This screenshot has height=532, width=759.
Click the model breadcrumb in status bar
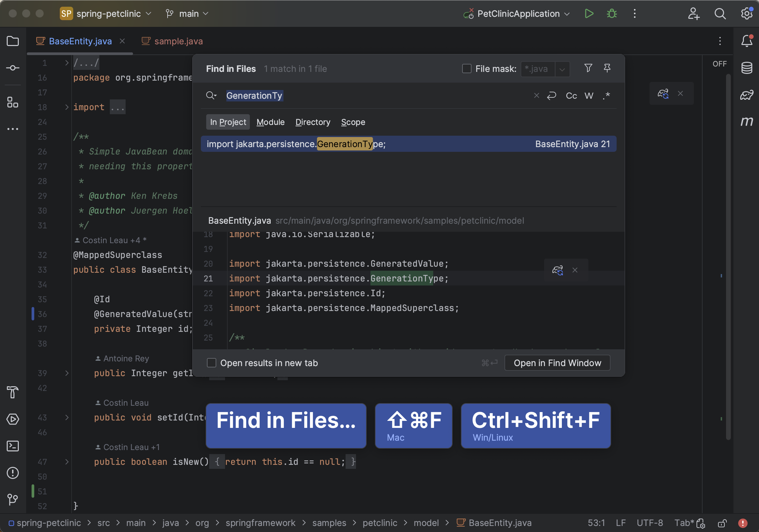click(x=426, y=523)
